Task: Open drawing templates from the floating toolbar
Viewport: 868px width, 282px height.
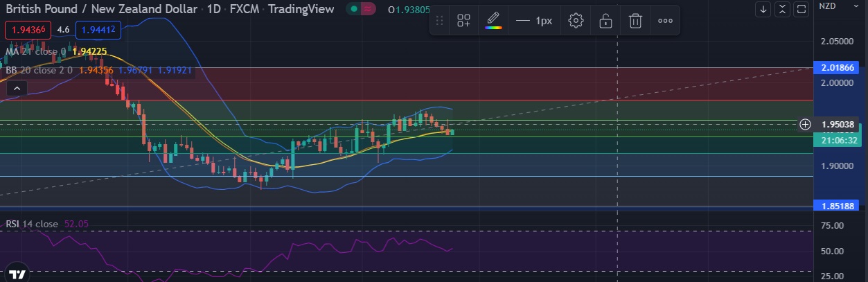Action: click(463, 21)
